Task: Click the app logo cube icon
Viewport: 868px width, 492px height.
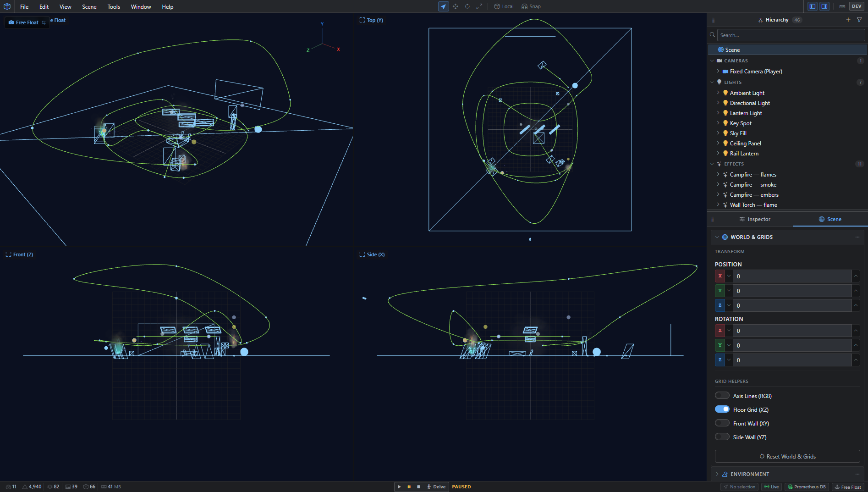Action: coord(7,6)
